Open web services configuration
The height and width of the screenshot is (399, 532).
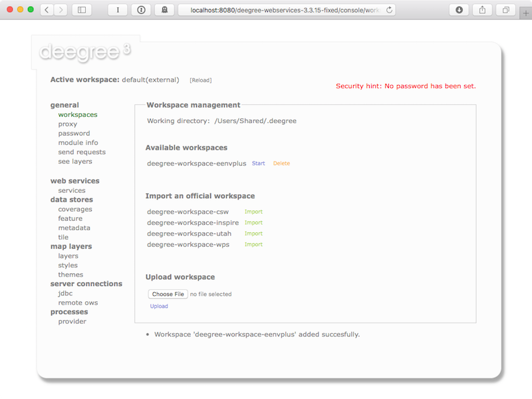coord(72,190)
